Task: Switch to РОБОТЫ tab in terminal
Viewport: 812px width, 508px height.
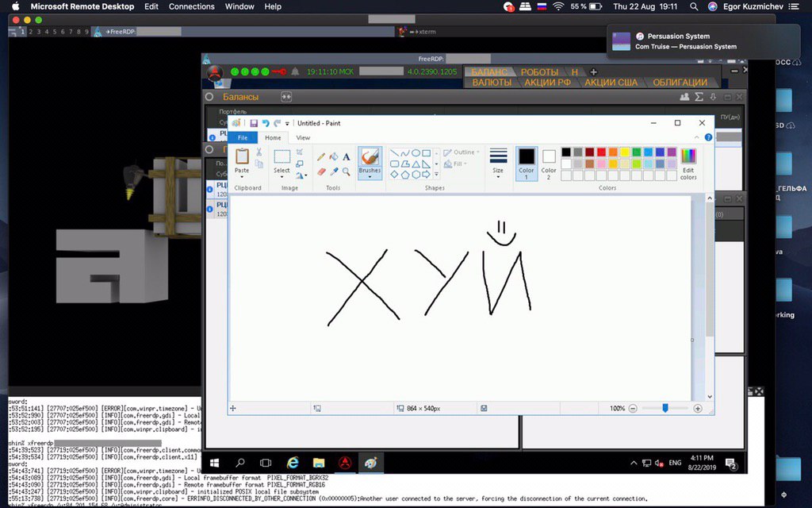Action: [539, 72]
